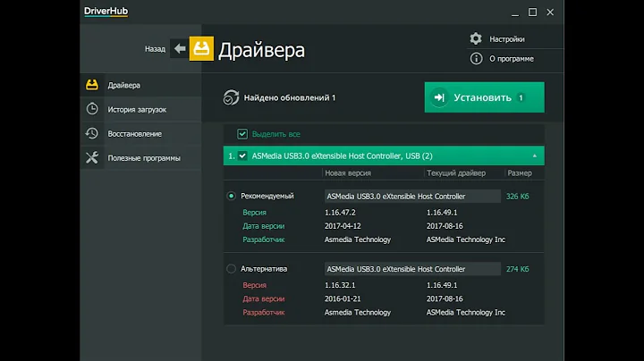
Task: Select the Рекомендуемый radio button
Action: (232, 196)
